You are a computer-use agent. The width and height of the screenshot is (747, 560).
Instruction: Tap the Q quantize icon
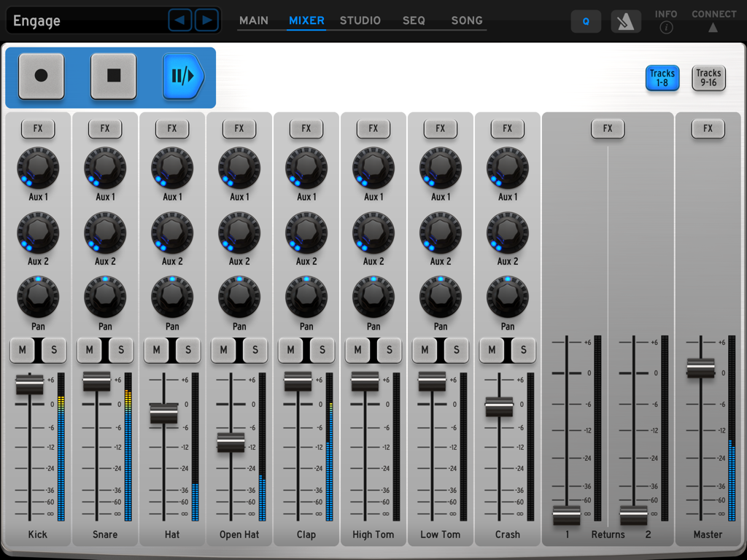pyautogui.click(x=586, y=21)
